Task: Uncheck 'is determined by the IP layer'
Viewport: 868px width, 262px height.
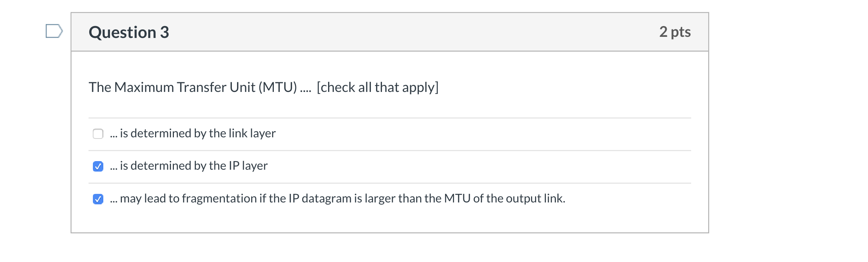Action: (98, 166)
